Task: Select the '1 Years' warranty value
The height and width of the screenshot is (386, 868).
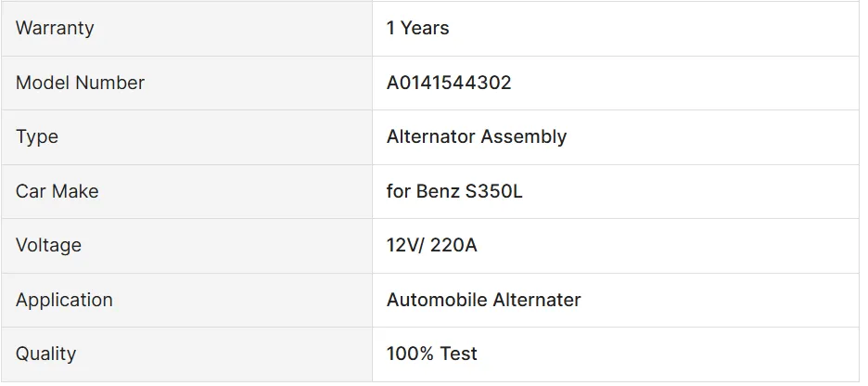Action: [x=417, y=28]
